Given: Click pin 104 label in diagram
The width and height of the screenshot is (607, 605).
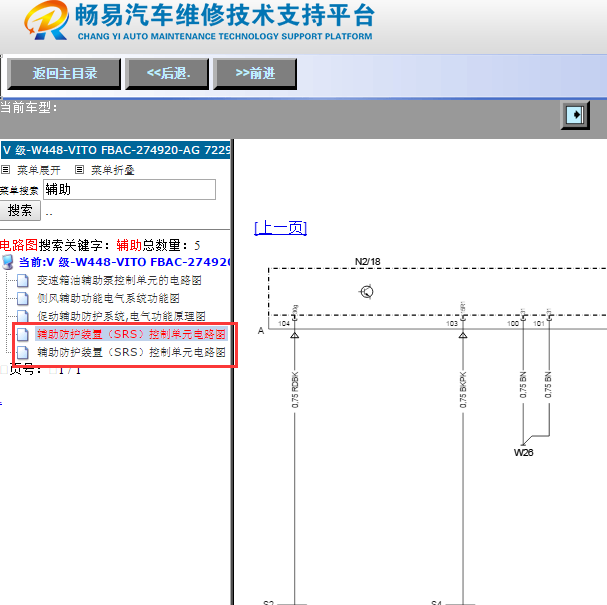Looking at the screenshot, I should pyautogui.click(x=284, y=324).
